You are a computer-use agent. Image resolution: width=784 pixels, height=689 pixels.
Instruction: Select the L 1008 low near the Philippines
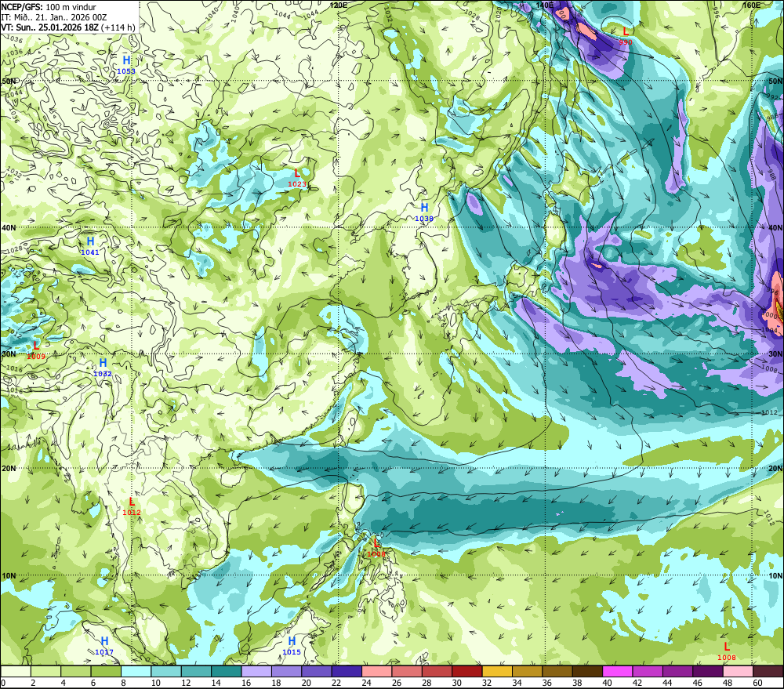pos(376,548)
